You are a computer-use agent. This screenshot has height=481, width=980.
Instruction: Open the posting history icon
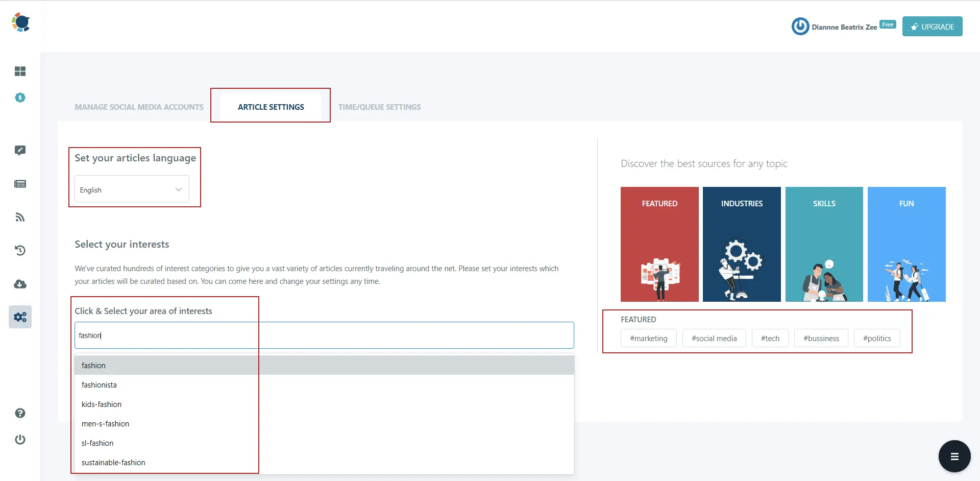20,250
